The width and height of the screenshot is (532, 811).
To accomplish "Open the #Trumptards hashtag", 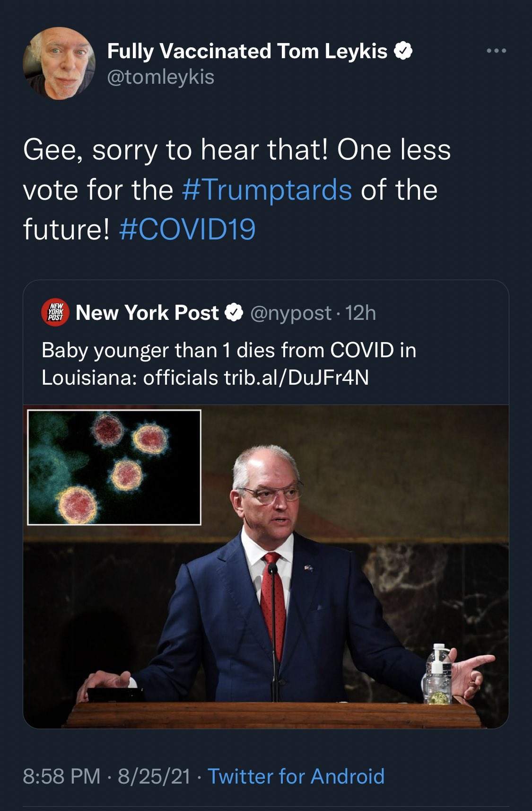I will click(267, 190).
